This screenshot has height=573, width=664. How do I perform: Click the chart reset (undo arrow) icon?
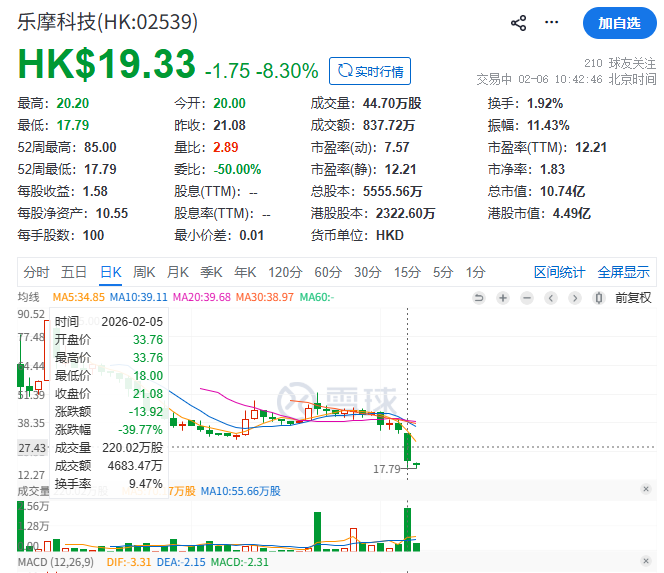[x=478, y=297]
